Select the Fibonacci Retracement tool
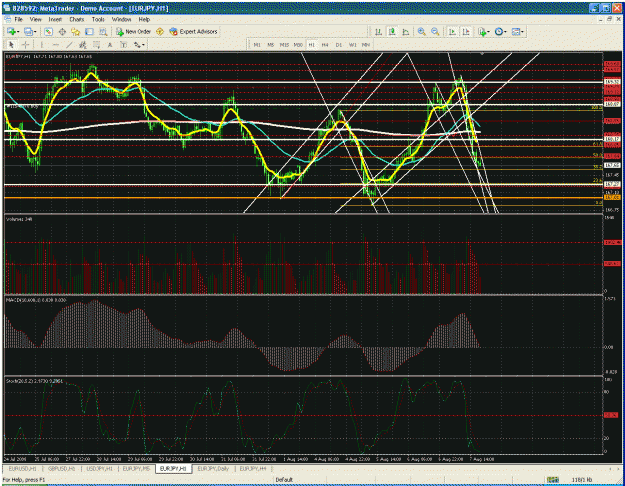This screenshot has width=625, height=486. tap(96, 45)
